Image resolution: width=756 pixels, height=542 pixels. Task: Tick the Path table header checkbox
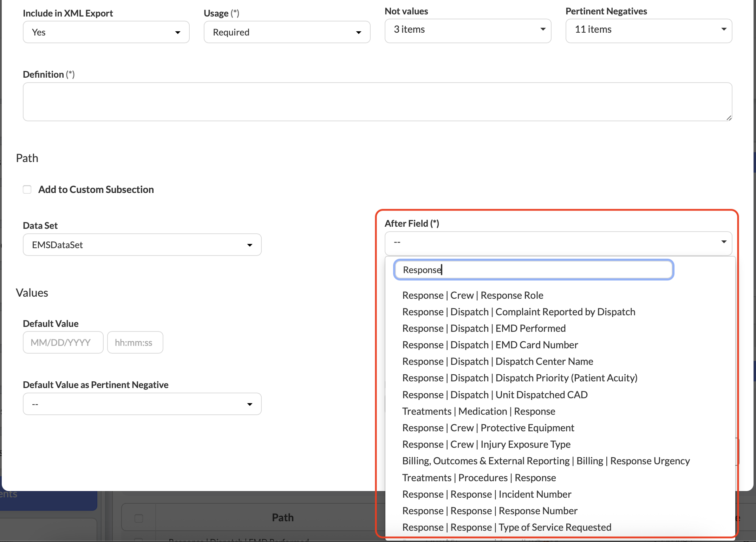[139, 518]
